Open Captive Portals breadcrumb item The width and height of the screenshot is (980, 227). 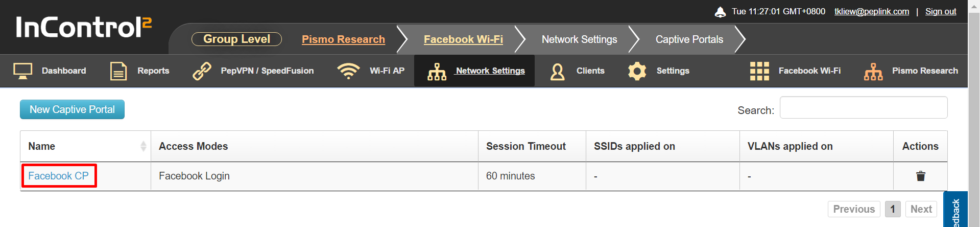click(689, 39)
